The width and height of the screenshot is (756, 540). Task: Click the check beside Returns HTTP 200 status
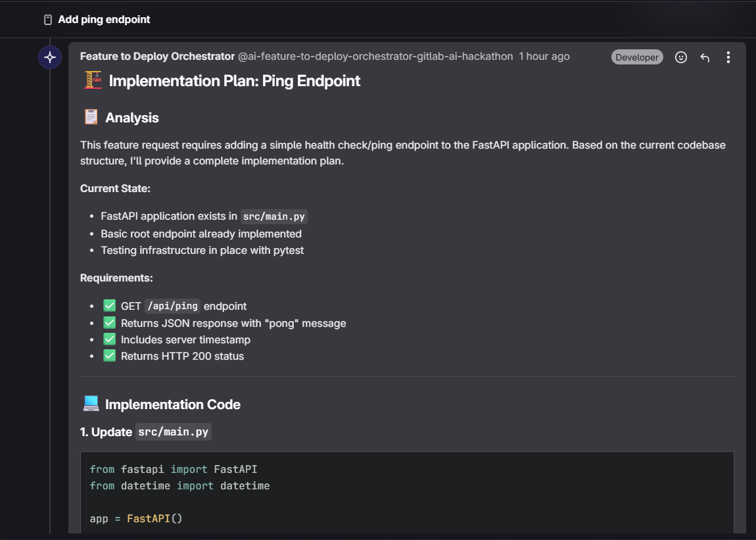point(109,356)
